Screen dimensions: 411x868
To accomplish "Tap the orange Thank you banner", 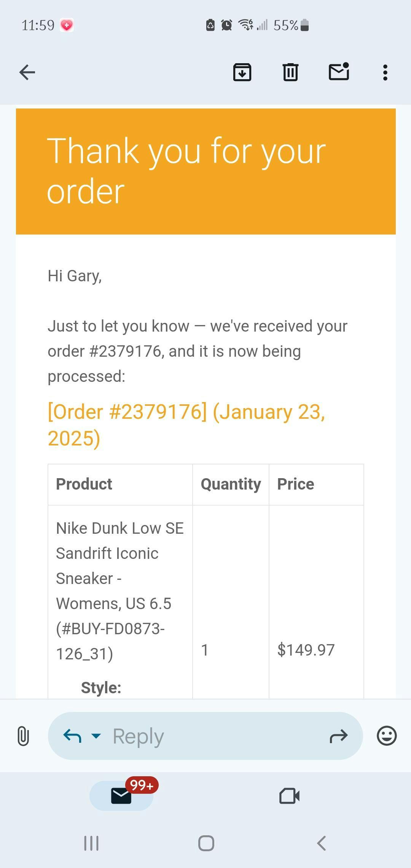I will [x=205, y=171].
